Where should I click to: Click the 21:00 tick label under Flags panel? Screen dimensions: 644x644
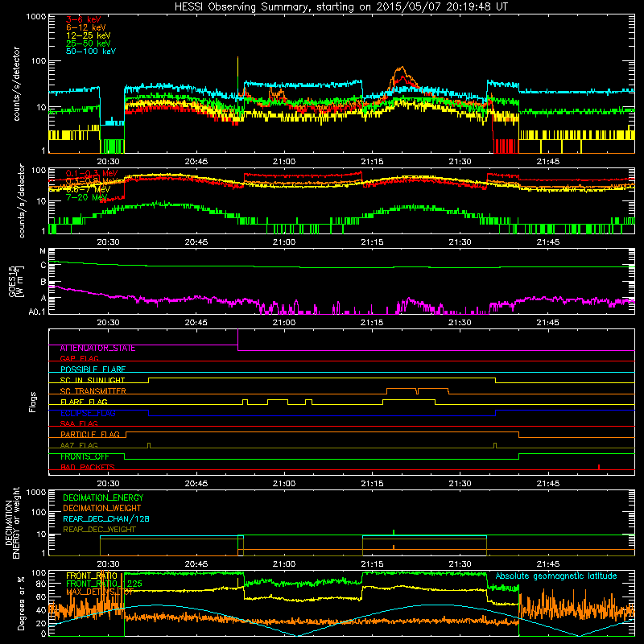(284, 484)
